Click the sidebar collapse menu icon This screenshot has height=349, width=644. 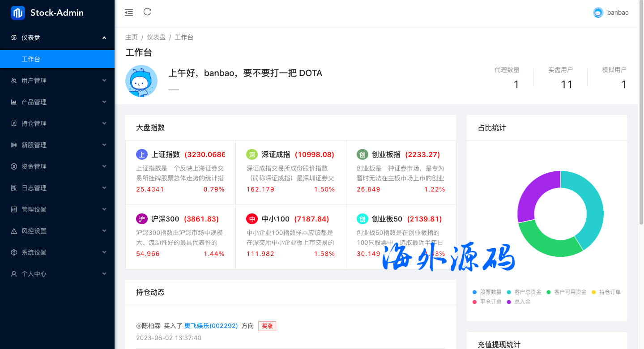click(x=129, y=13)
